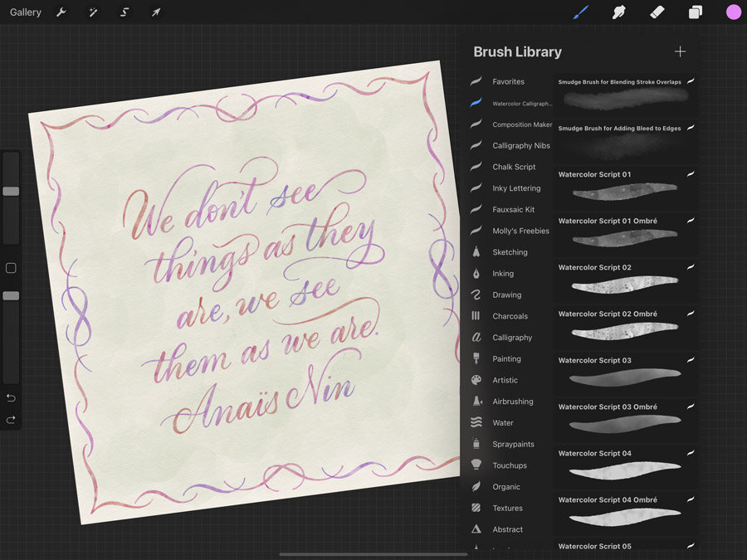Open the Adjustments magic wand menu
This screenshot has width=747, height=560.
[93, 12]
